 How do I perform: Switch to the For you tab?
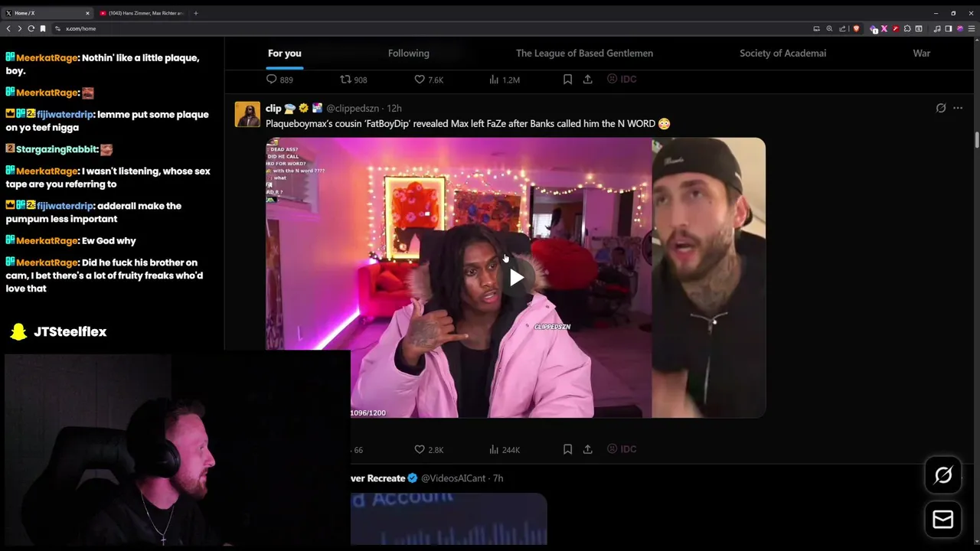284,54
